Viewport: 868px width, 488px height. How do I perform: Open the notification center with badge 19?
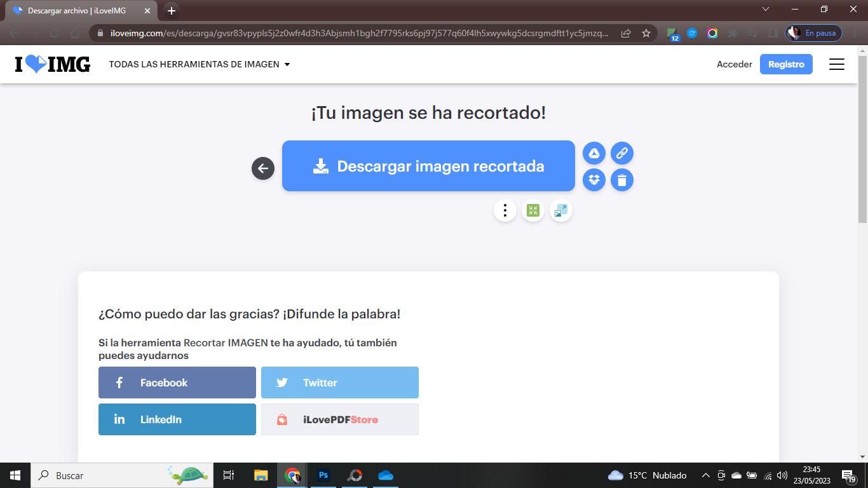849,475
